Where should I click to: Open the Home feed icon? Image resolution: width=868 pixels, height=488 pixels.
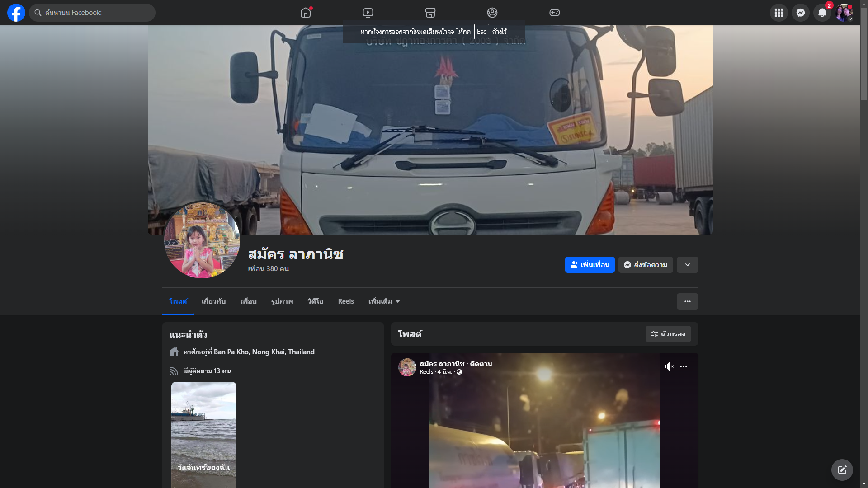[306, 13]
